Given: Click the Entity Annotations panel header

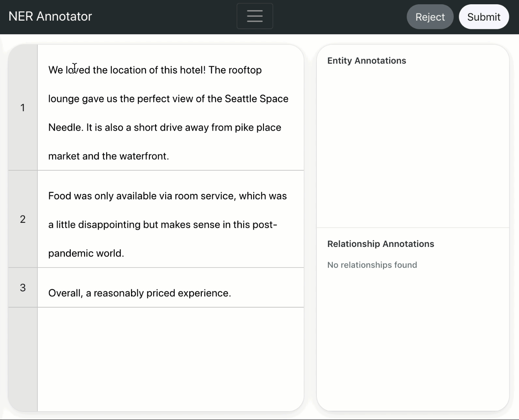Looking at the screenshot, I should pos(366,61).
